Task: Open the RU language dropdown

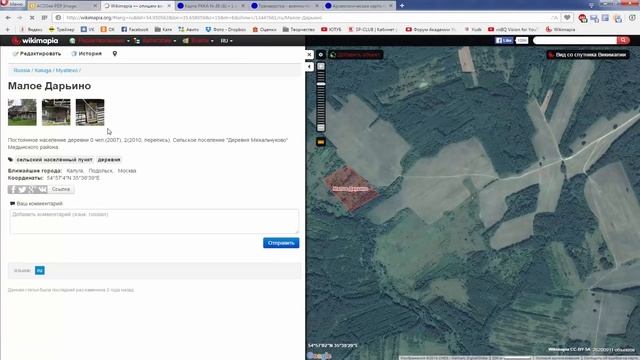Action: pos(226,41)
